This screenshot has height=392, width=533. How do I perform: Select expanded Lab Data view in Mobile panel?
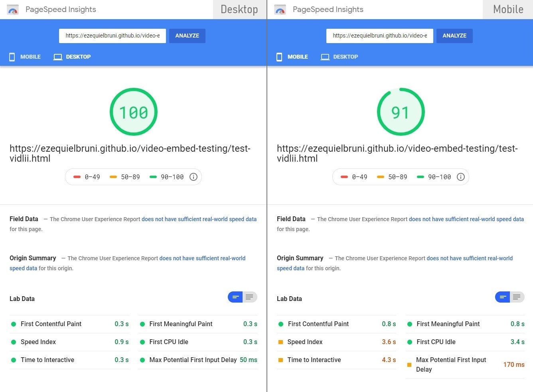[x=517, y=297]
